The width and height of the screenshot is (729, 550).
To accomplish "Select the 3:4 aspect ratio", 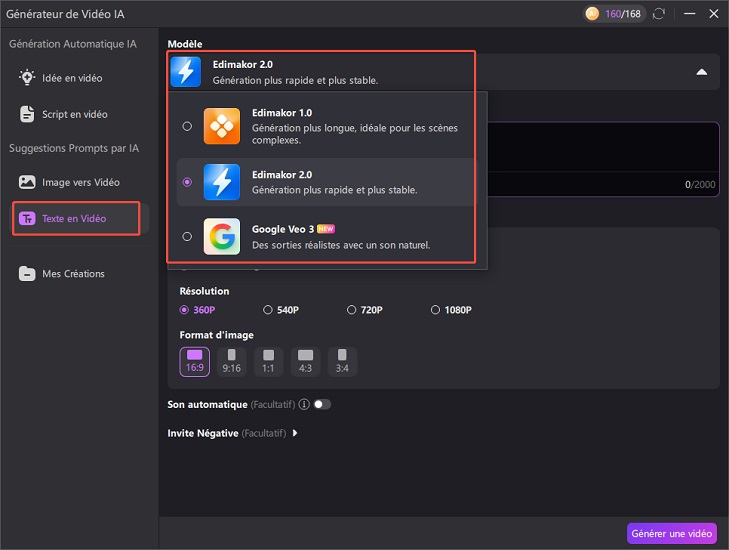I will click(342, 361).
